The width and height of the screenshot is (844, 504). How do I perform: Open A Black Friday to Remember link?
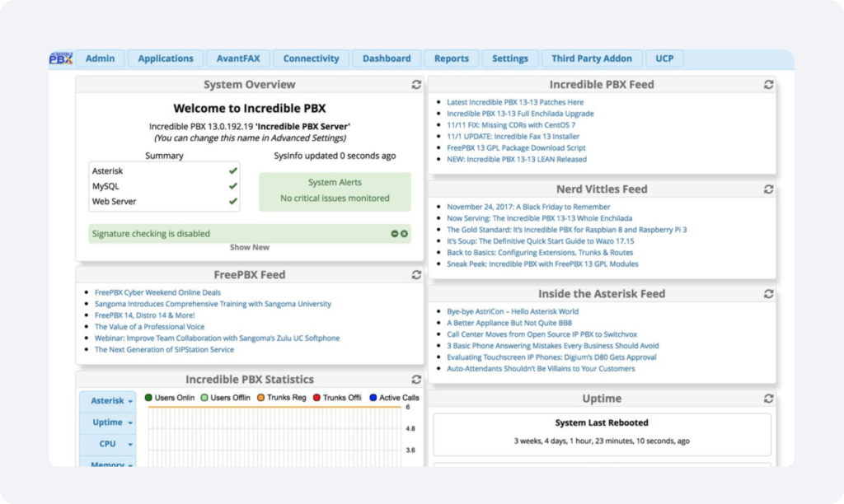click(x=528, y=207)
